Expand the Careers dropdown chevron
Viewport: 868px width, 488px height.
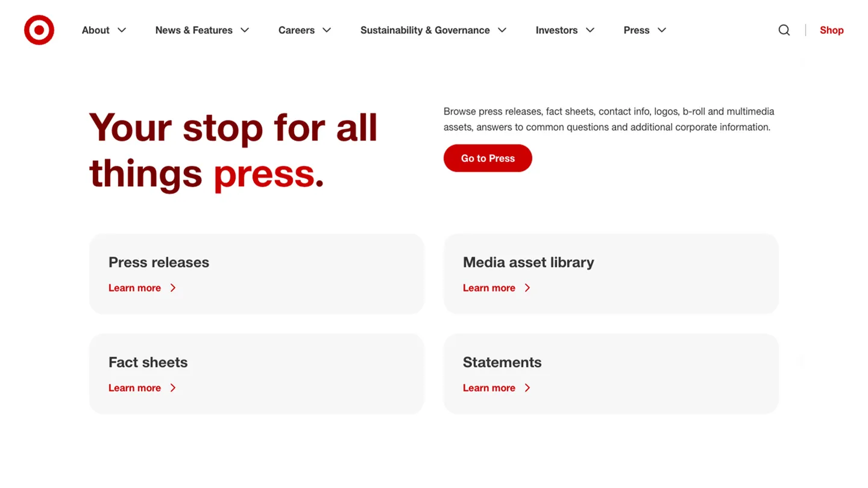(x=326, y=30)
